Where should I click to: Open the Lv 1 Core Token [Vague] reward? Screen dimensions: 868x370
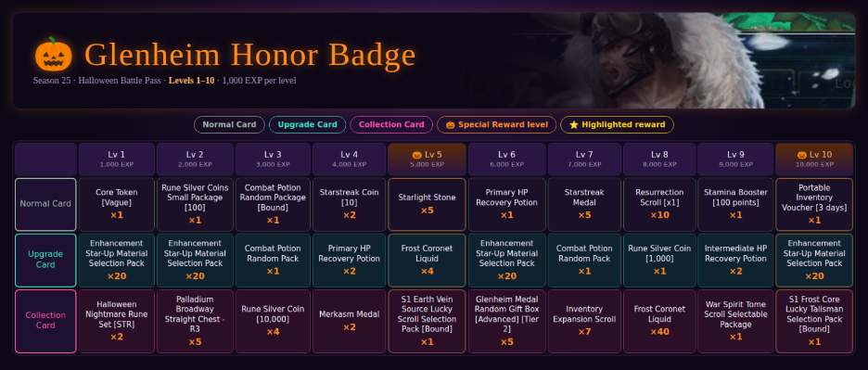pyautogui.click(x=117, y=204)
